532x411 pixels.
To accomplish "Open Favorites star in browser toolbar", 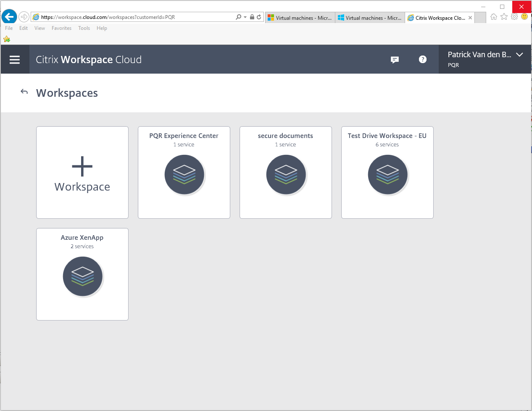I will [504, 17].
